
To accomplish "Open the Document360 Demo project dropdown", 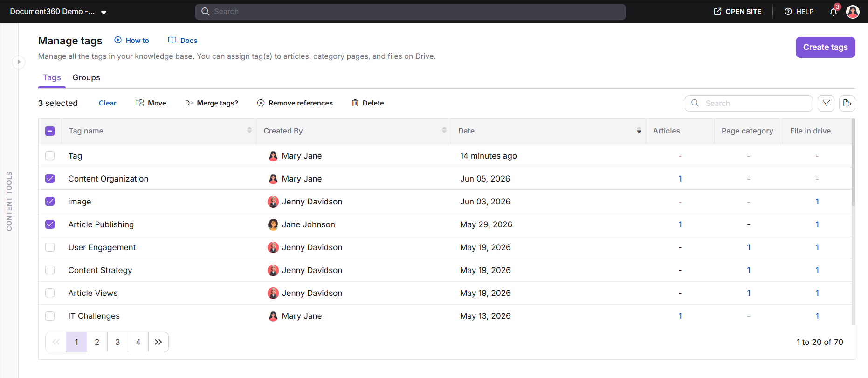I will 58,12.
